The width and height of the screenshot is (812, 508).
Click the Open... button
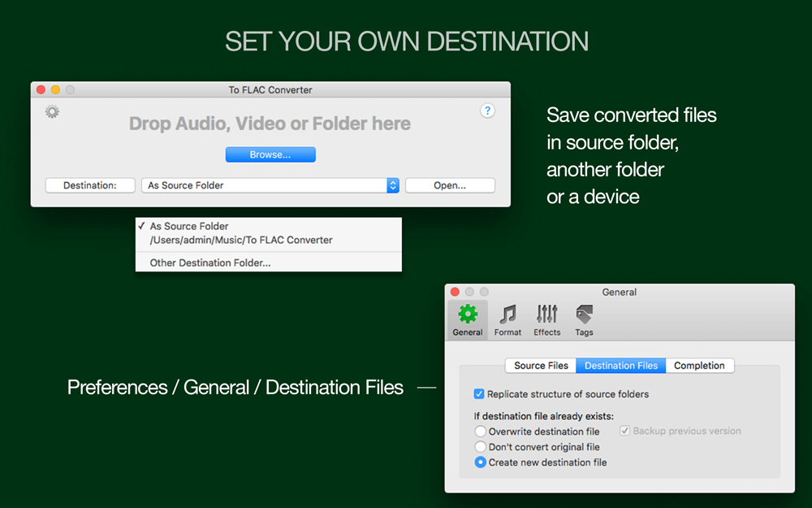click(x=450, y=185)
